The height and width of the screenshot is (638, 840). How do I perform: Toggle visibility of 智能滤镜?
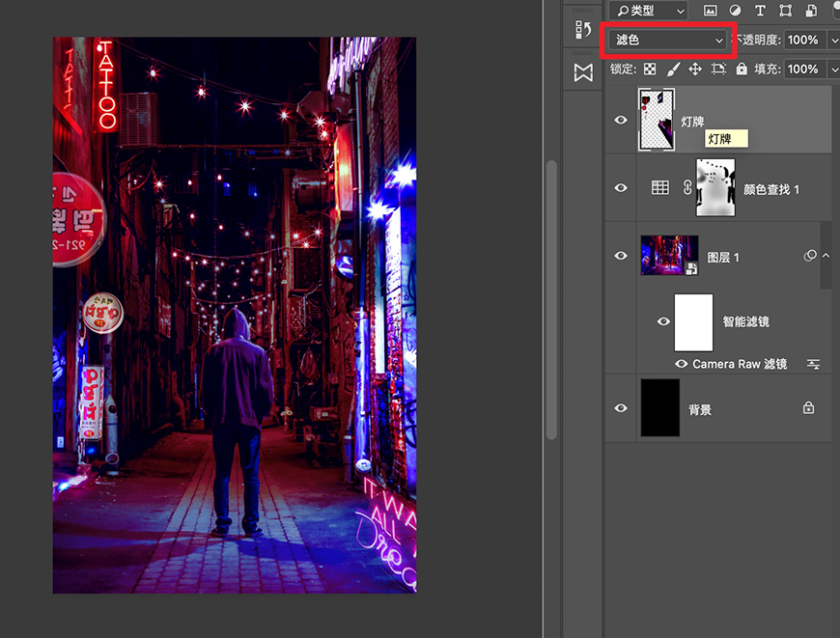tap(662, 321)
